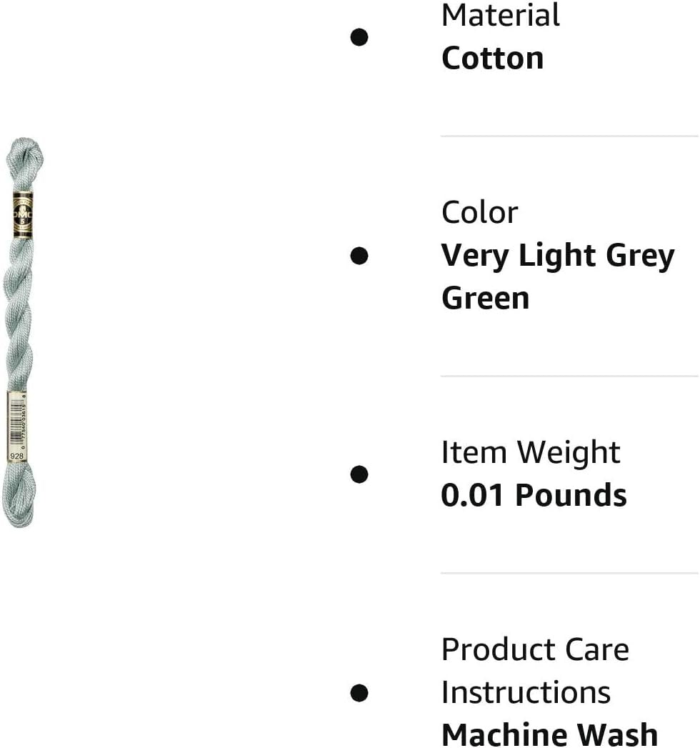
Task: Select the Product Care Instructions heading
Action: point(535,671)
